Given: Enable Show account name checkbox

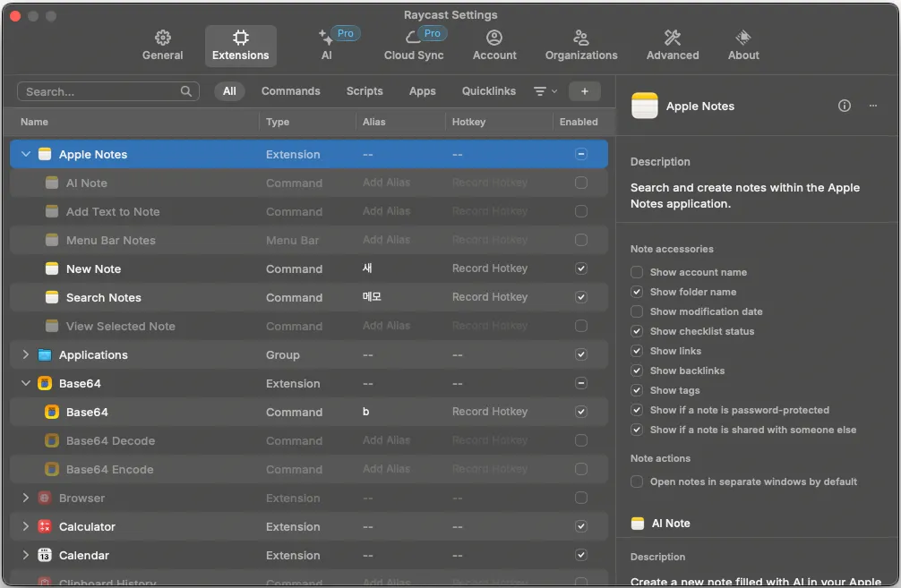Looking at the screenshot, I should [637, 272].
